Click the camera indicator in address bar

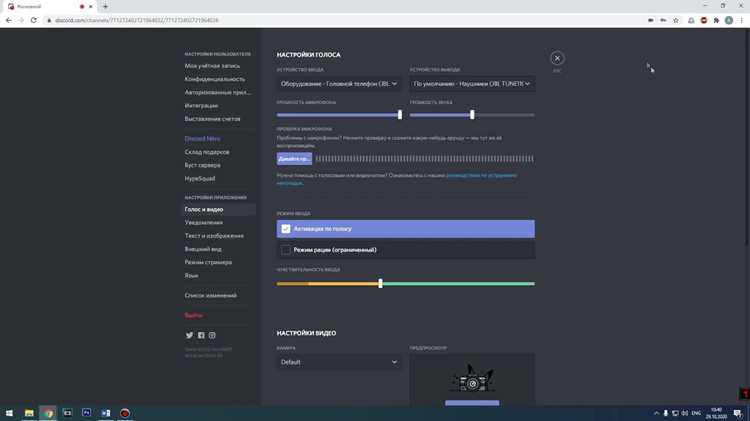click(651, 20)
